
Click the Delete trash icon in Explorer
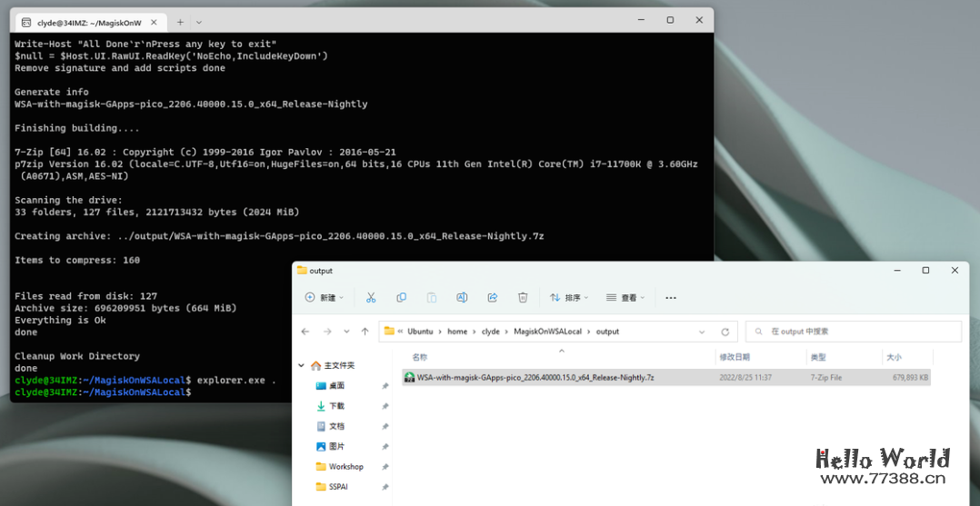pyautogui.click(x=523, y=297)
